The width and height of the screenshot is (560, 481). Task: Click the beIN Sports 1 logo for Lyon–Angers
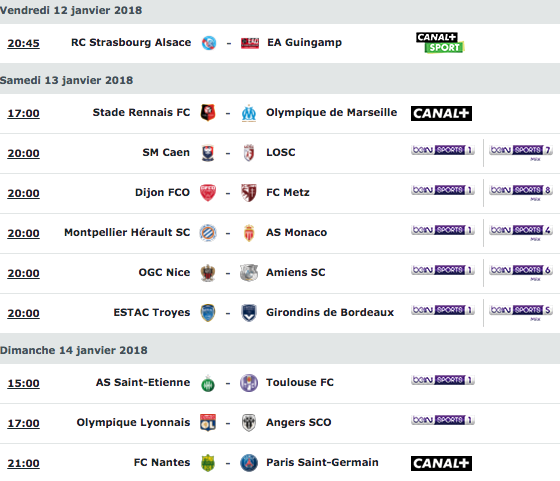click(x=443, y=420)
